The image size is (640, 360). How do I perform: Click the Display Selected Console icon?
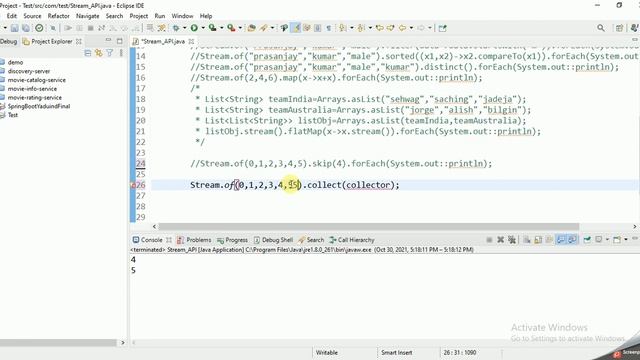(x=599, y=240)
